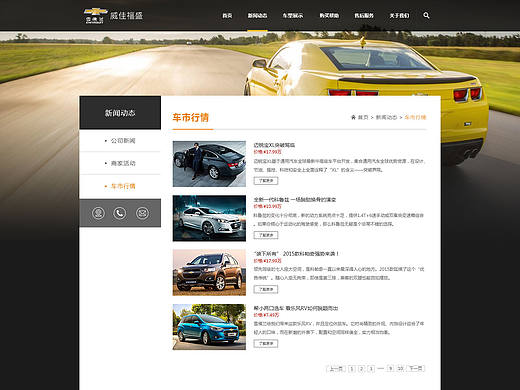The height and width of the screenshot is (390, 520).
Task: Go to page 1 in pagination
Action: point(352,369)
